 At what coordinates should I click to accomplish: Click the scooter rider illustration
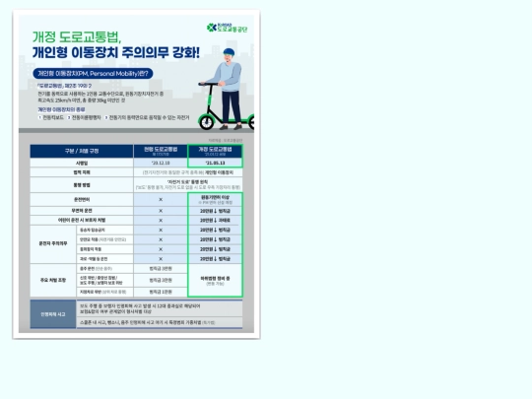tap(226, 90)
